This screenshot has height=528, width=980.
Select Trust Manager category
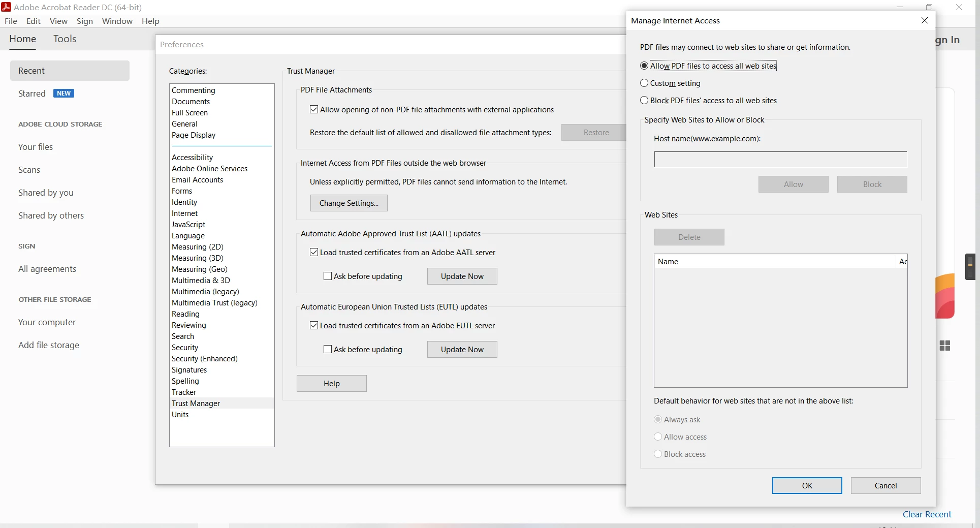[x=222, y=403]
